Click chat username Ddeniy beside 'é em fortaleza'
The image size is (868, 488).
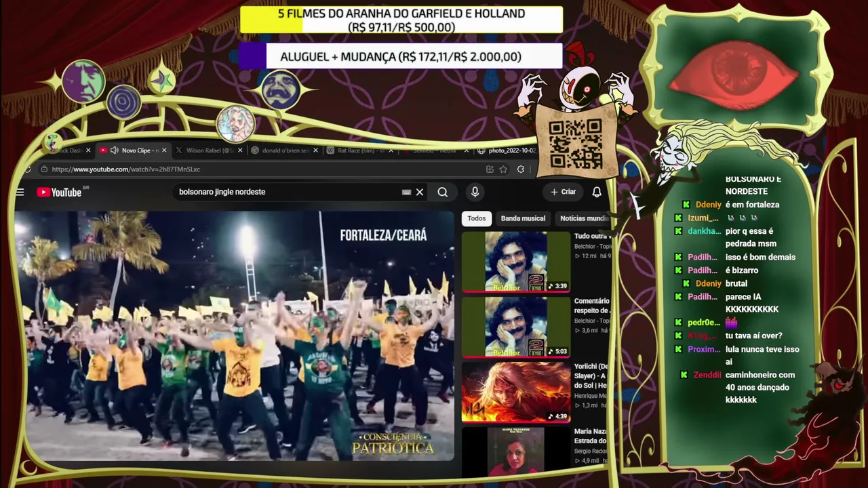click(x=709, y=205)
